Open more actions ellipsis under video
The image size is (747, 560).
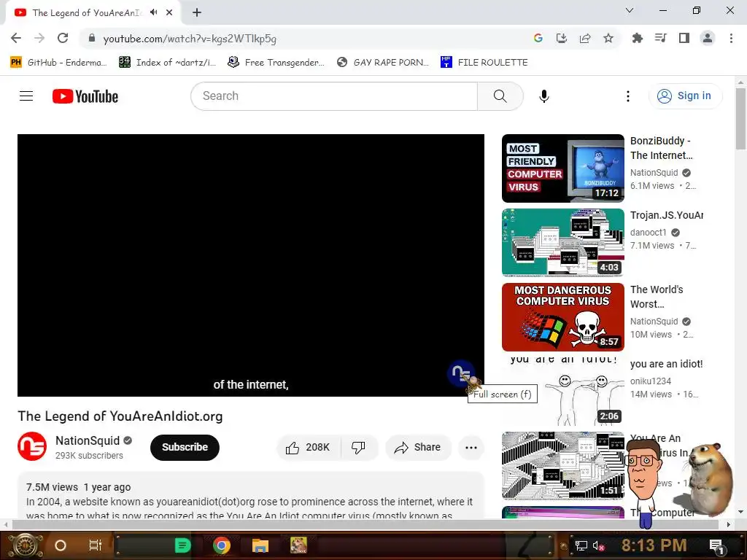coord(471,447)
